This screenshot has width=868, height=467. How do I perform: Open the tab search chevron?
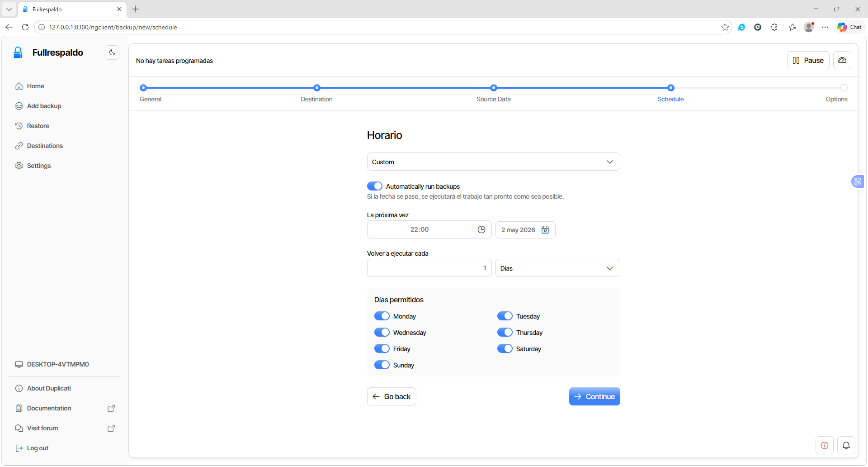click(x=9, y=9)
